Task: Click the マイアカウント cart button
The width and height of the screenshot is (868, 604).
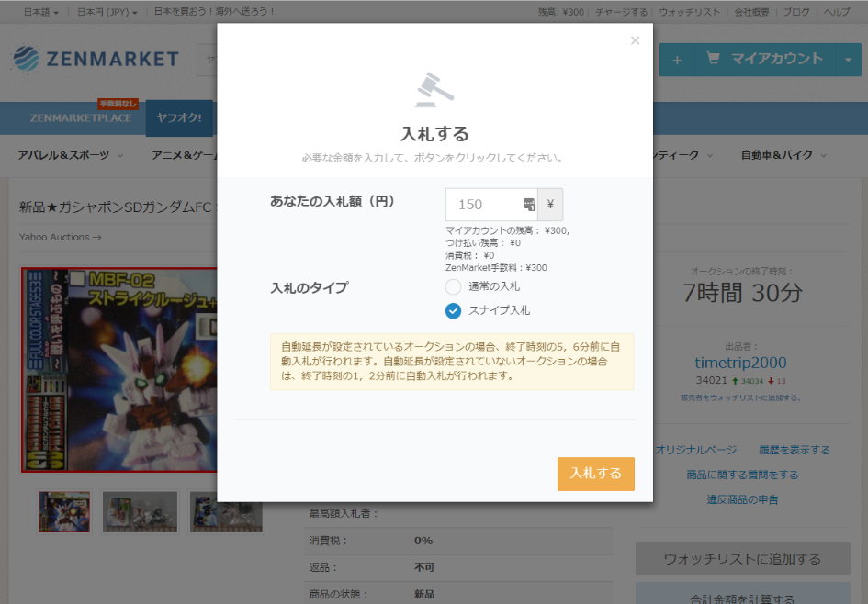Action: tap(764, 60)
